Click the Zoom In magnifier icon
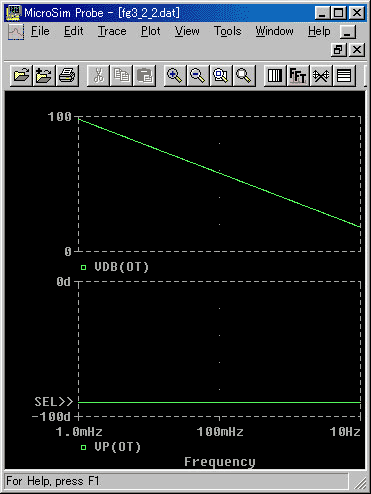Image resolution: width=371 pixels, height=494 pixels. pos(175,75)
